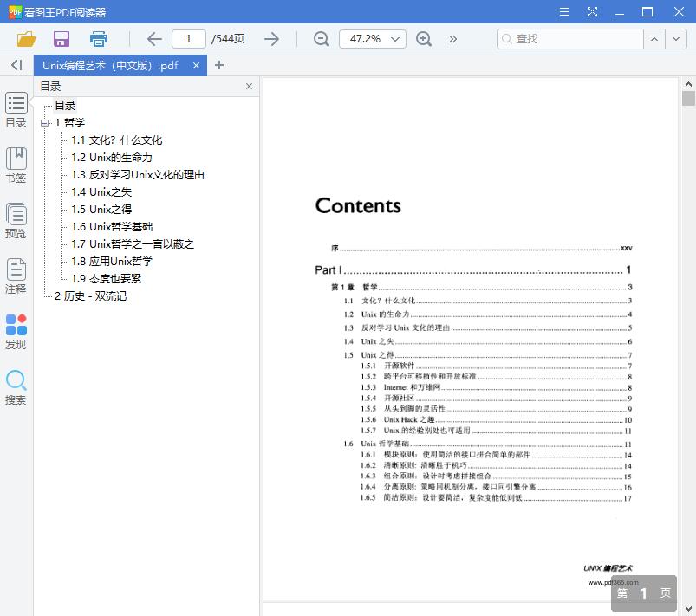Open a PDF file via folder icon
This screenshot has width=696, height=616.
pos(26,39)
